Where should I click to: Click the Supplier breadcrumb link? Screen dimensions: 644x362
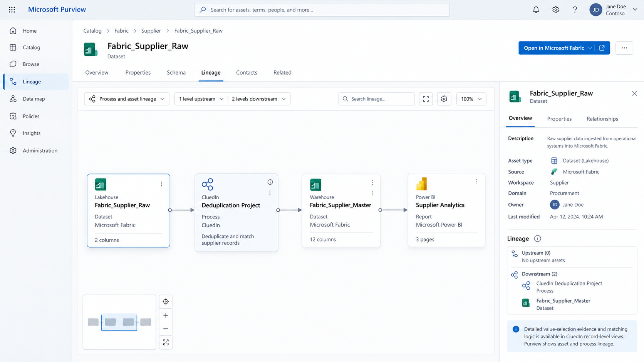click(x=151, y=31)
